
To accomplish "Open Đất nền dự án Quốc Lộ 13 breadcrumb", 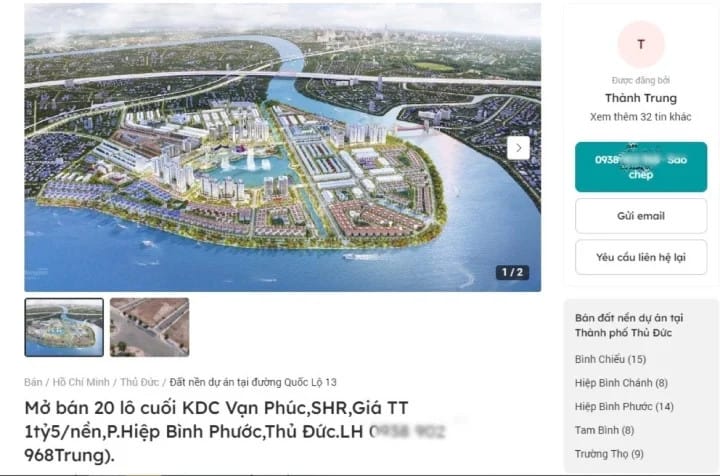I will tap(253, 382).
